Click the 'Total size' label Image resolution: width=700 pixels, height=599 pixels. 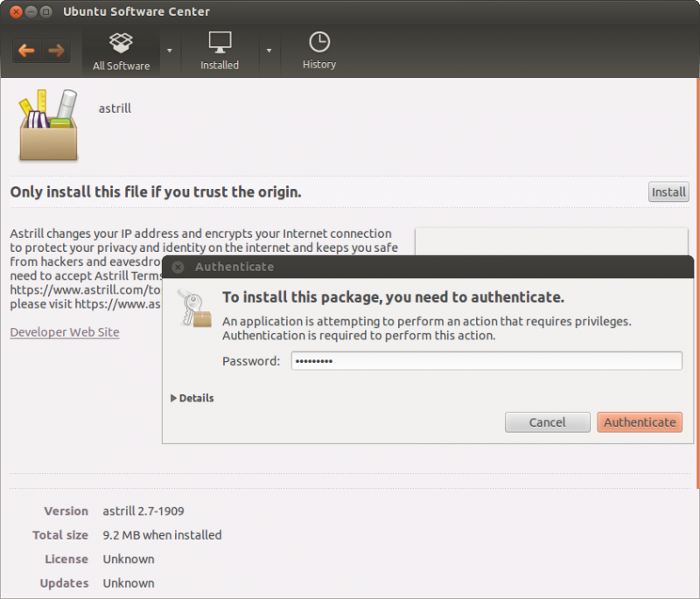point(60,535)
